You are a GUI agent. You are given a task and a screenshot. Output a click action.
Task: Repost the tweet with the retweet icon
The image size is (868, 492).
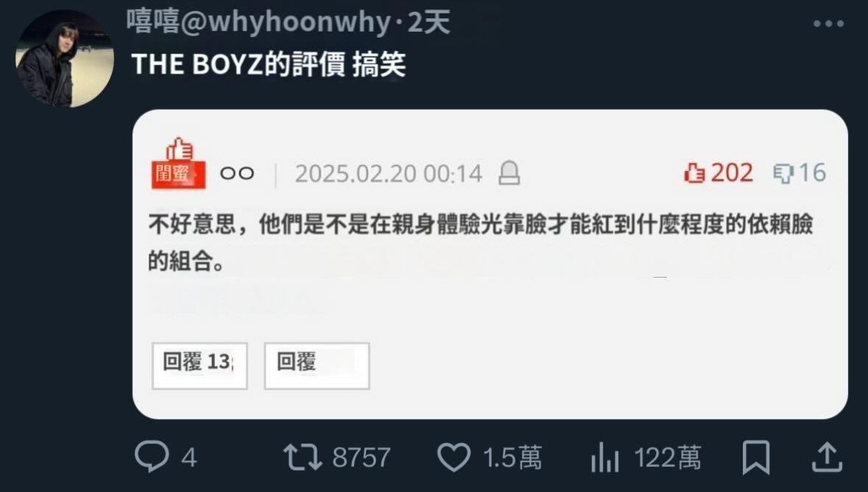click(x=303, y=457)
